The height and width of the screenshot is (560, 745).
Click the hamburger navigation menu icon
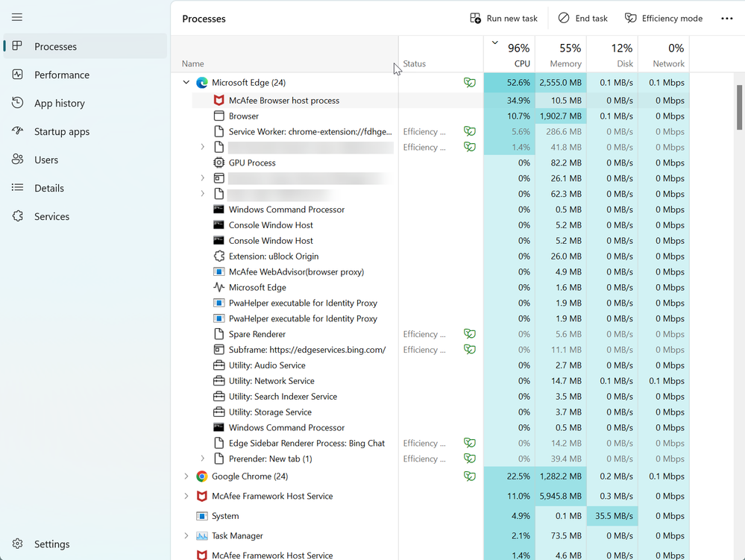tap(17, 17)
